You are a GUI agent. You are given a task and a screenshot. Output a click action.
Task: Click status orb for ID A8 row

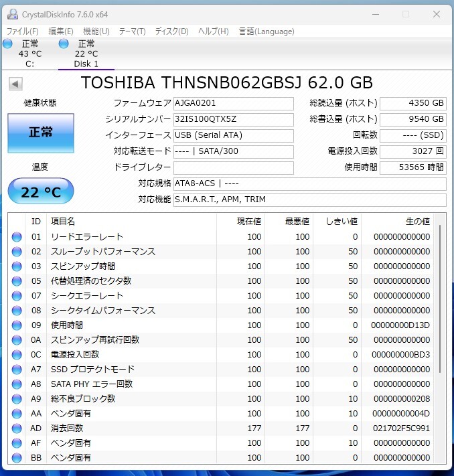pos(17,384)
